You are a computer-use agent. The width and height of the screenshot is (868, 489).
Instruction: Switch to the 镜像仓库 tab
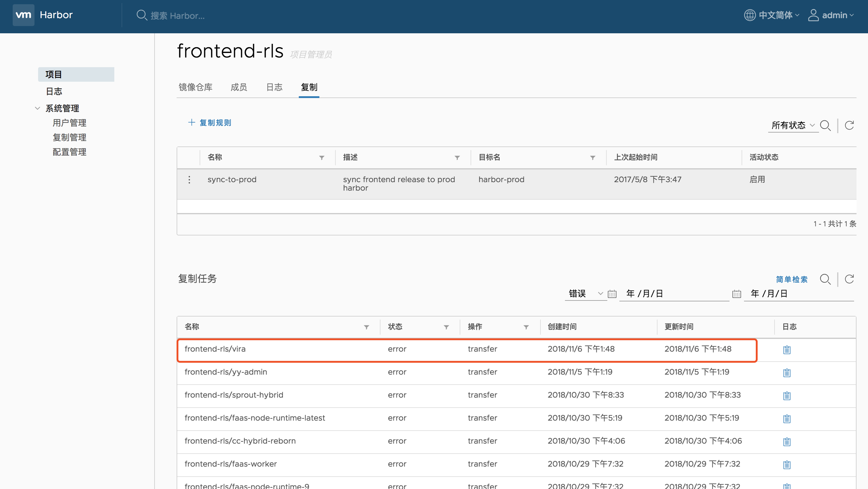[195, 87]
